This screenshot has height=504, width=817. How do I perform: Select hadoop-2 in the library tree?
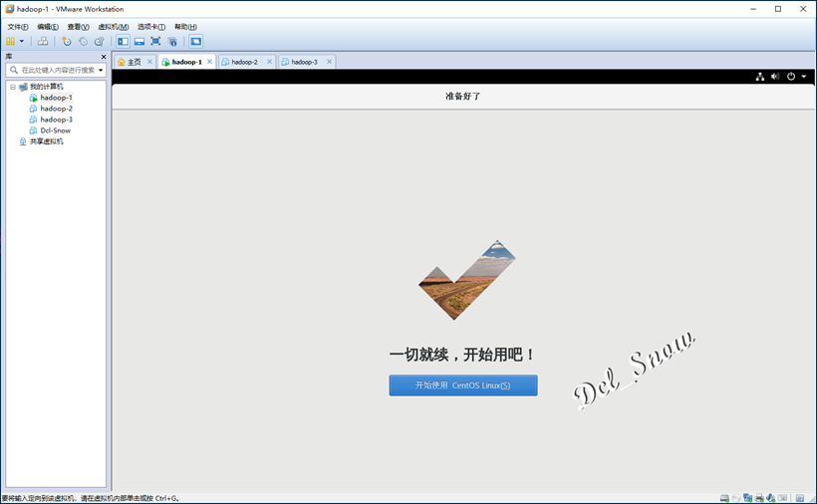pos(56,109)
